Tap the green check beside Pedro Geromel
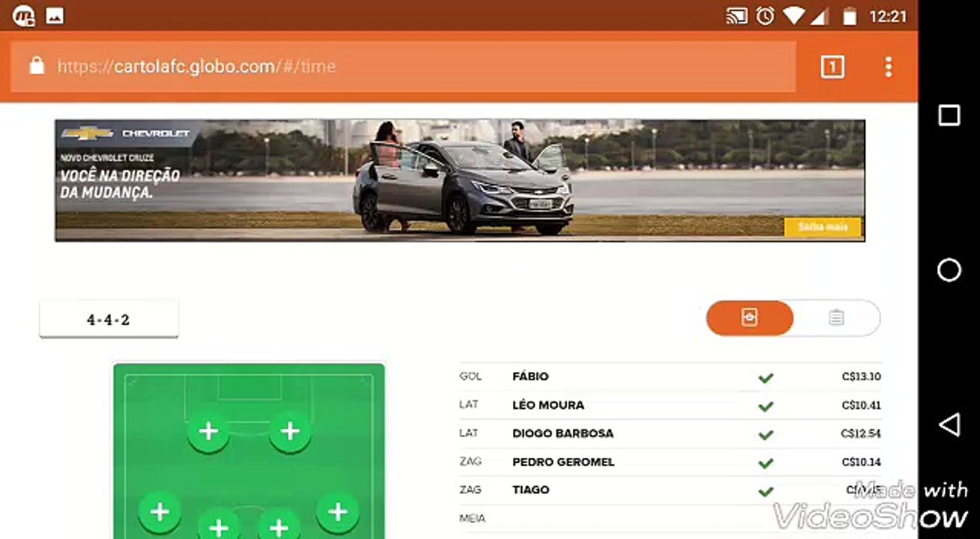 (x=765, y=463)
